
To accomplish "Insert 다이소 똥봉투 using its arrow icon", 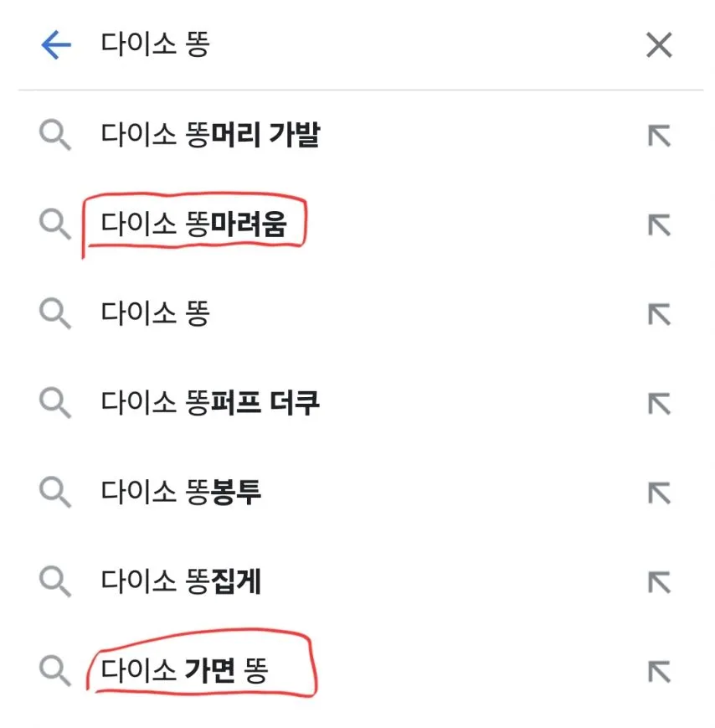I will pos(660,493).
